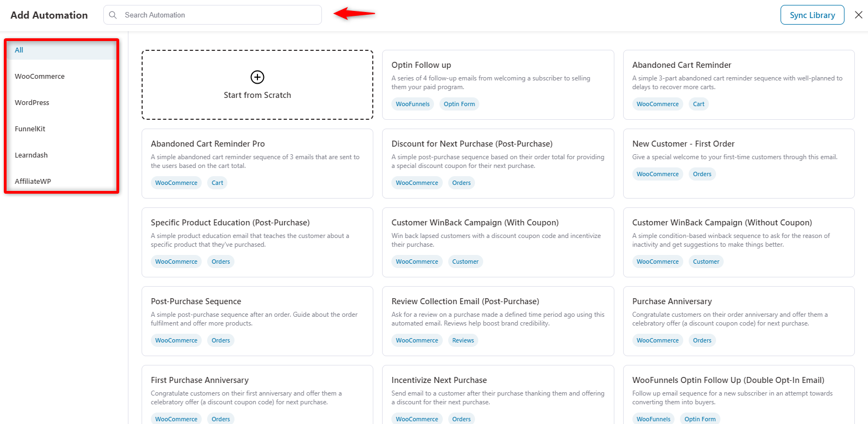Screen dimensions: 868x424
Task: Open Specific Product Education template
Action: tap(257, 242)
